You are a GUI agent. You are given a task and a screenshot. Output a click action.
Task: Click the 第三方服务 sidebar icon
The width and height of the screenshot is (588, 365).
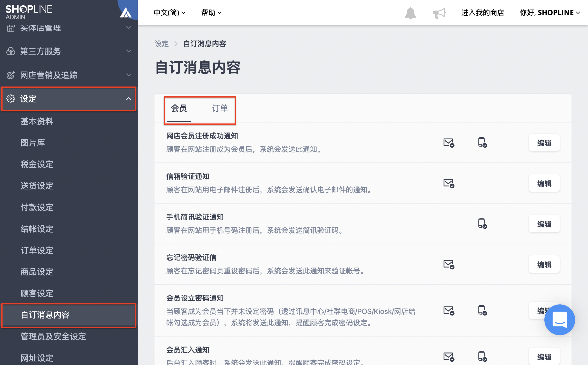pos(11,51)
